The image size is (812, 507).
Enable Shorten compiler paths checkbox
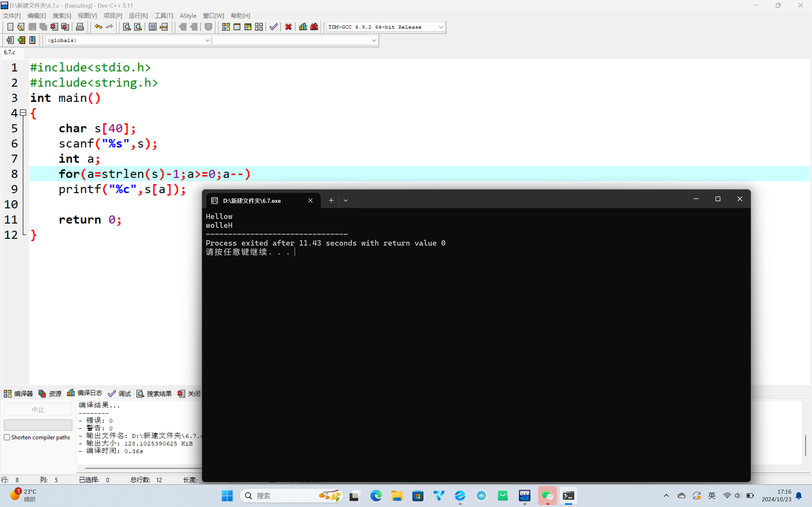(x=7, y=437)
